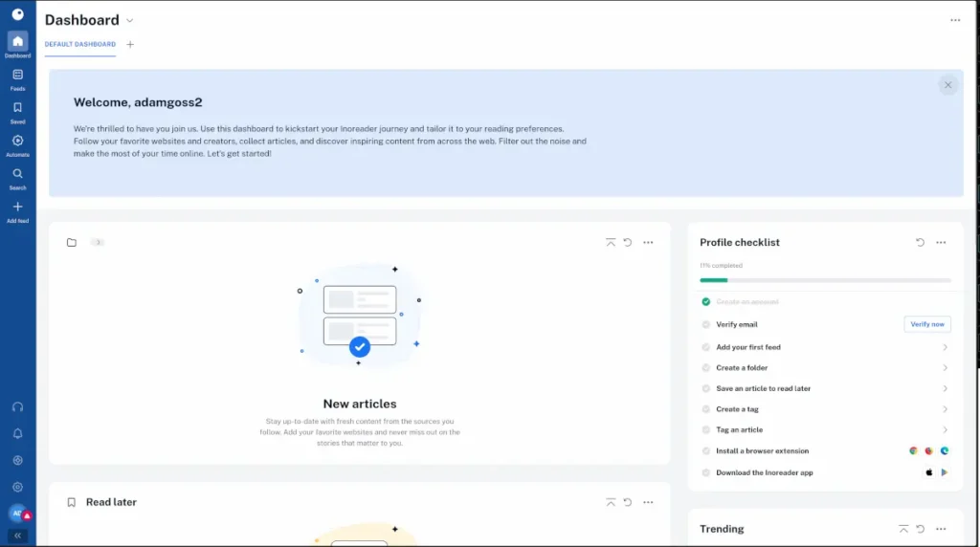The width and height of the screenshot is (980, 547).
Task: Click the Install a browser extension label
Action: point(762,450)
